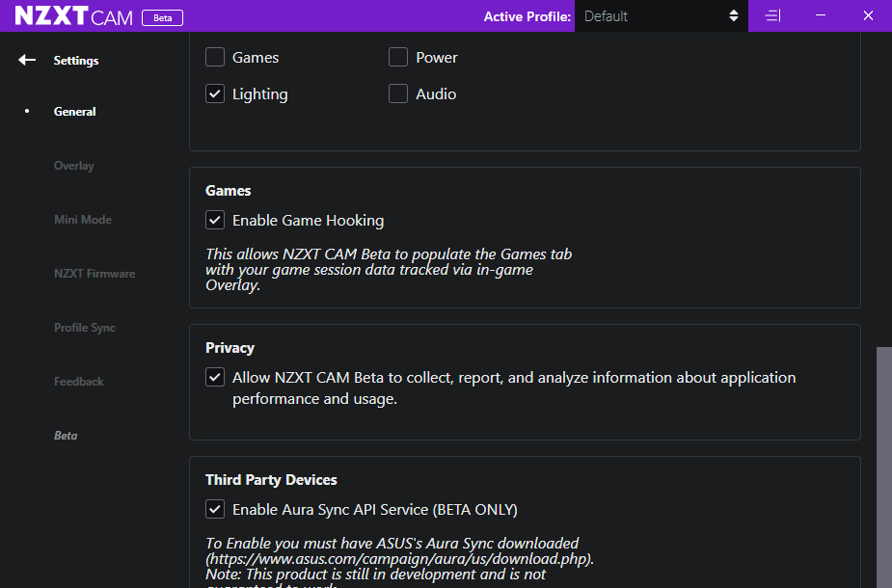Select the Beta settings entry

pos(66,435)
